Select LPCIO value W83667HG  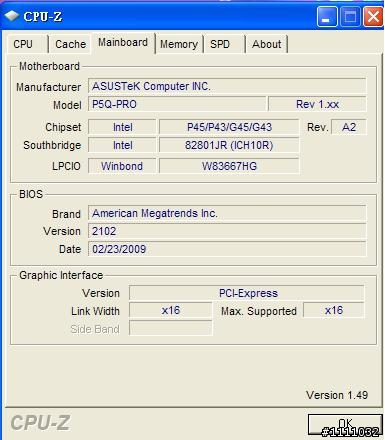pyautogui.click(x=229, y=166)
